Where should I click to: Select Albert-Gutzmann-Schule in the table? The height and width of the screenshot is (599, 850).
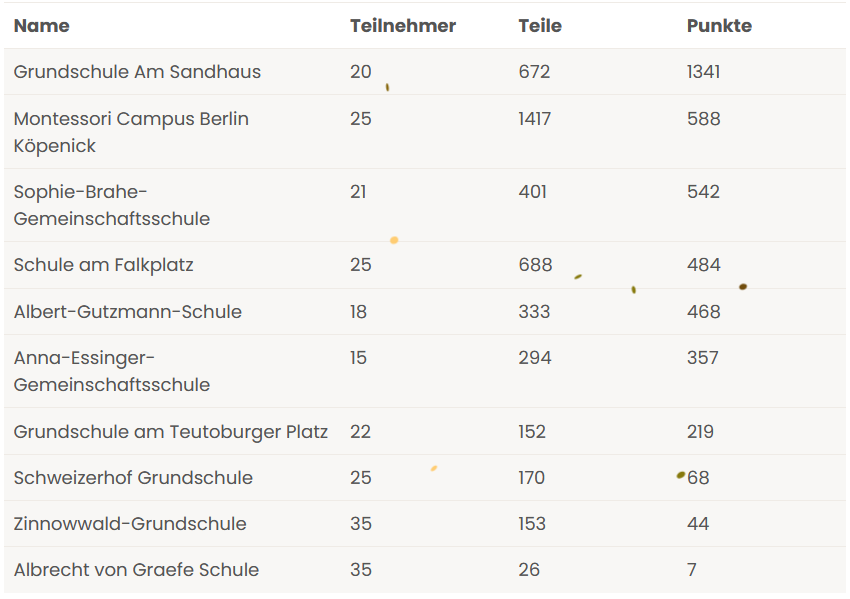pyautogui.click(x=127, y=312)
